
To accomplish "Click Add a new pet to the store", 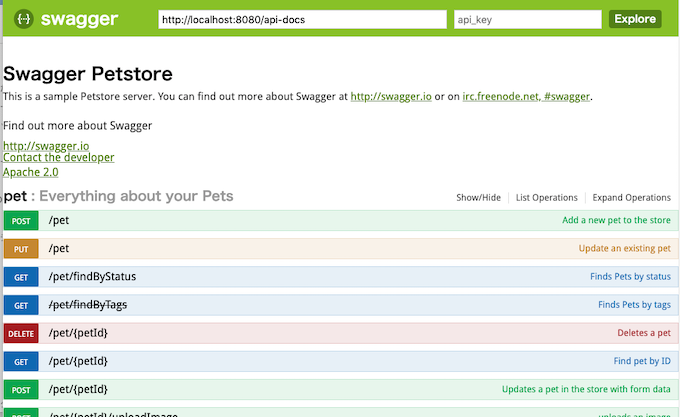I will tap(616, 220).
